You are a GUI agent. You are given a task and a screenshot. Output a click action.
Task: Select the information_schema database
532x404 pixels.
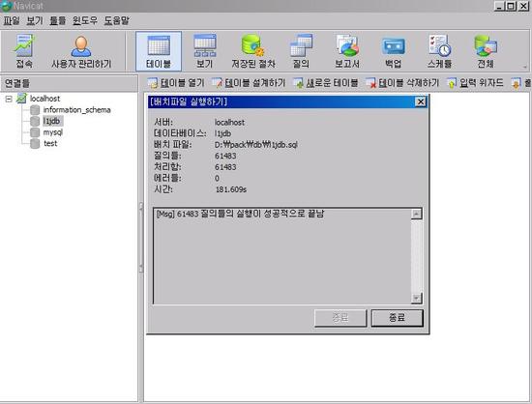coord(76,110)
